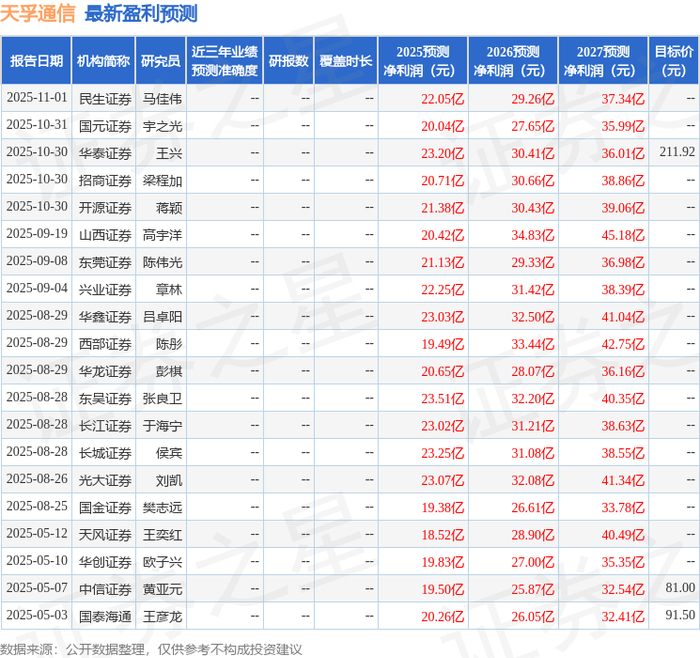Image resolution: width=700 pixels, height=658 pixels.
Task: Click the 2025 forecast value 18.52亿
Action: click(x=443, y=535)
